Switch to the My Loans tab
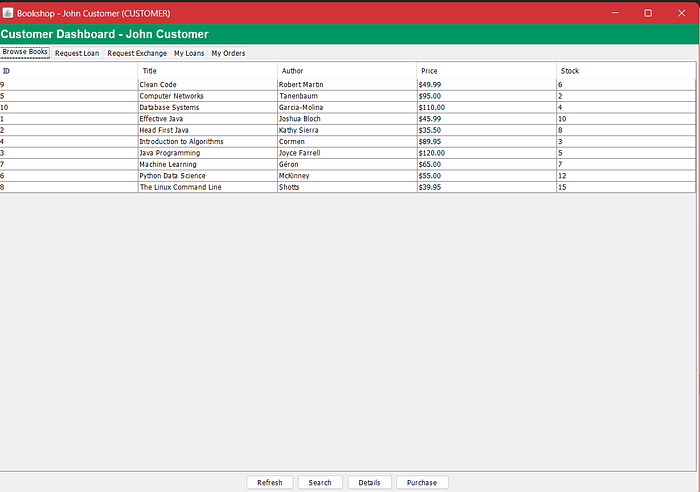This screenshot has width=700, height=492. (189, 53)
